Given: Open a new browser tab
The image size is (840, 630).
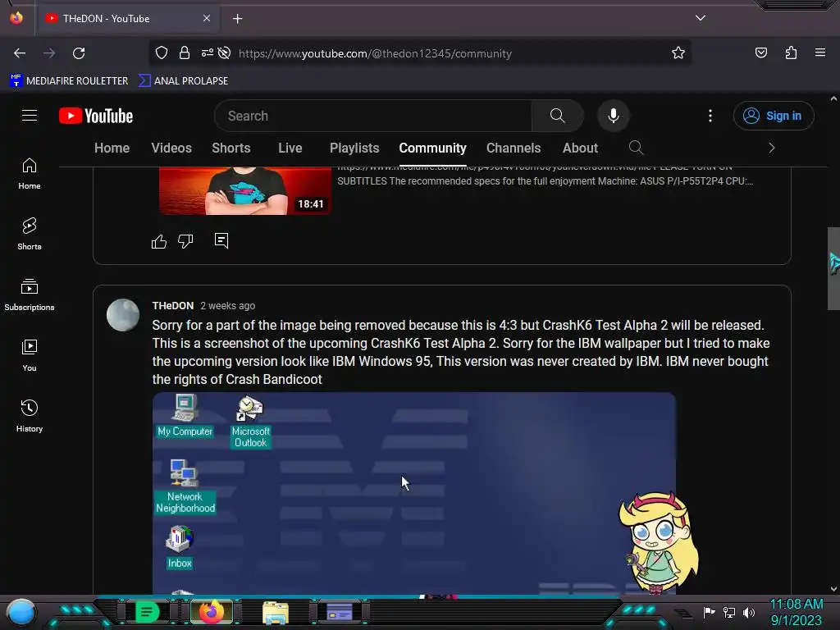Looking at the screenshot, I should point(237,19).
